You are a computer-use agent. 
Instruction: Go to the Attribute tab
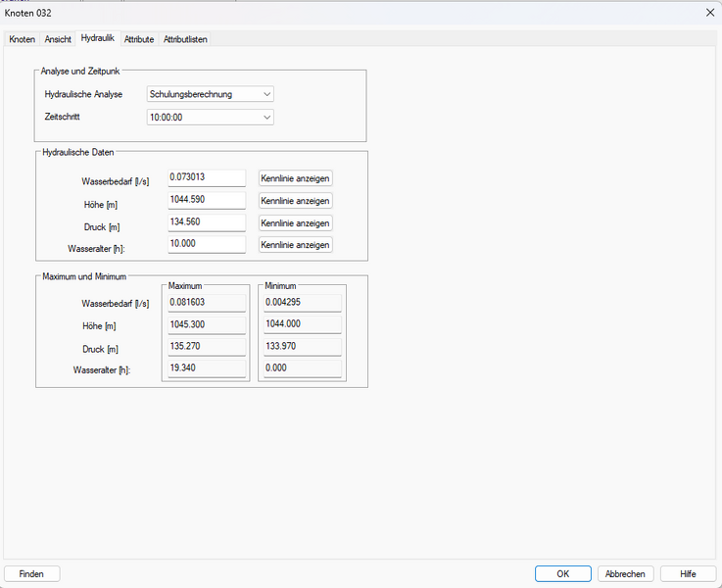point(139,39)
